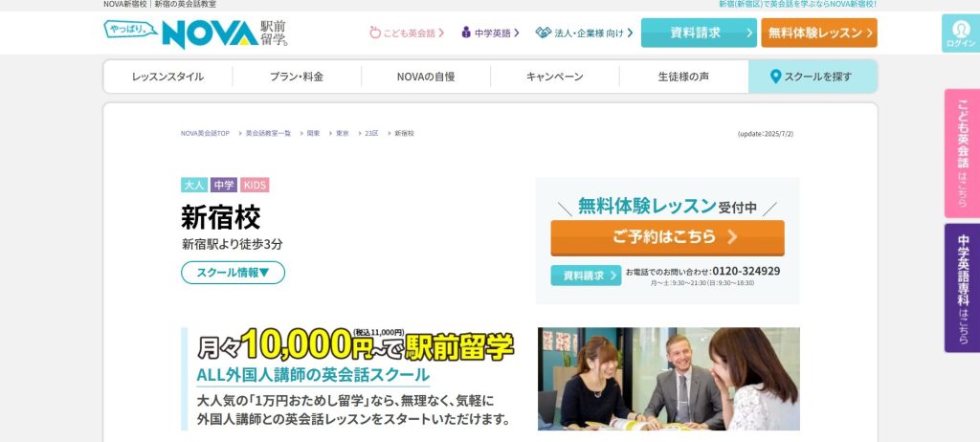This screenshot has width=980, height=442.
Task: Open the プラン・料金 menu
Action: coord(297,77)
